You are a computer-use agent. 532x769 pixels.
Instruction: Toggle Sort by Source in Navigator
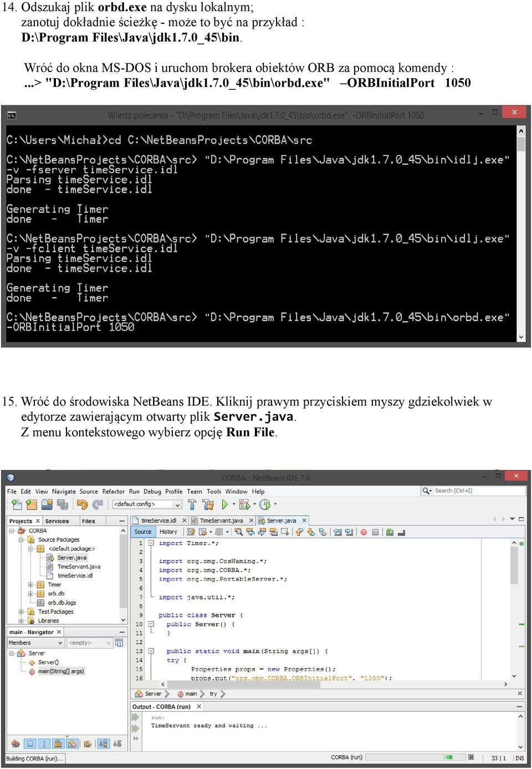117,743
